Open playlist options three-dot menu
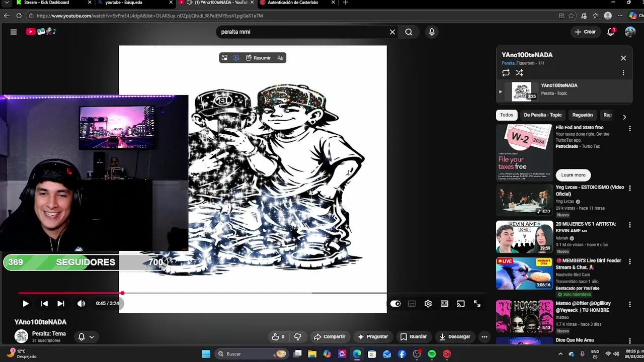 coord(623,73)
